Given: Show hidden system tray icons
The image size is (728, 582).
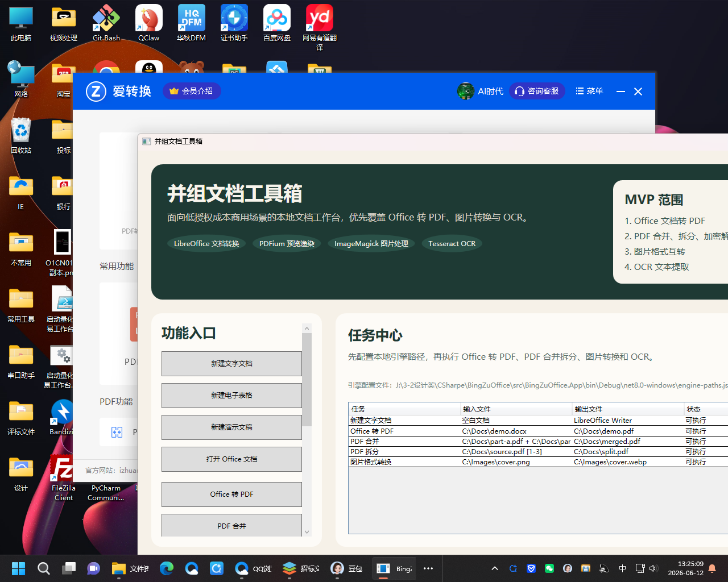Looking at the screenshot, I should tap(495, 568).
